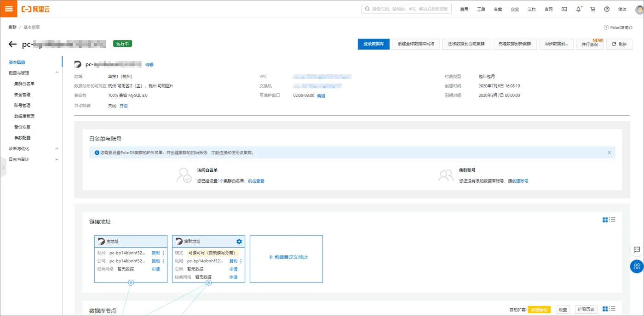The height and width of the screenshot is (316, 644).
Task: Expand the collapsed left side drawer handle
Action: (3, 168)
